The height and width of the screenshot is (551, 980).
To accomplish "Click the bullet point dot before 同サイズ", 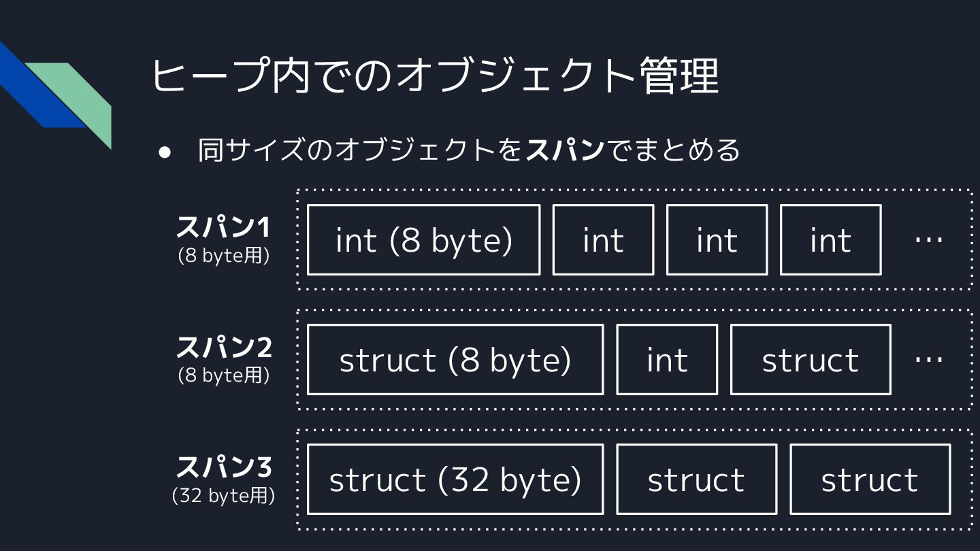I will [x=164, y=152].
